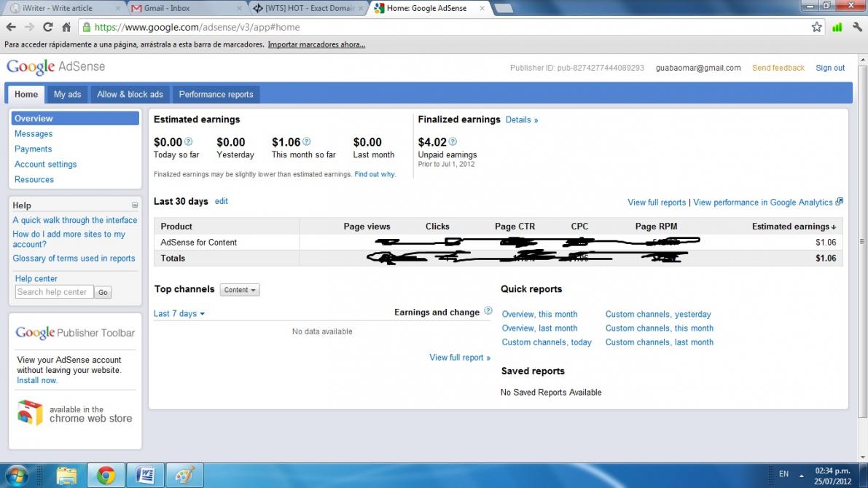Open Resources in the sidebar
868x488 pixels.
click(34, 180)
